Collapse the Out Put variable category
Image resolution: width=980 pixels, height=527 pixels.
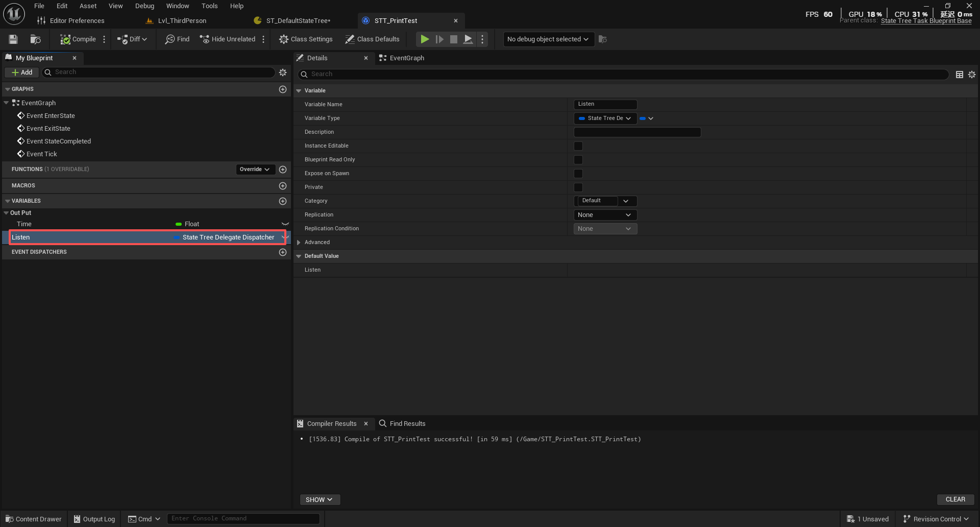click(x=6, y=213)
